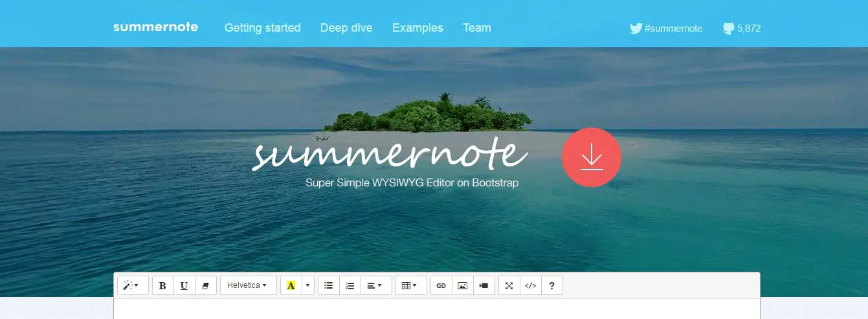The width and height of the screenshot is (868, 319).
Task: Switch to code view
Action: (x=531, y=285)
